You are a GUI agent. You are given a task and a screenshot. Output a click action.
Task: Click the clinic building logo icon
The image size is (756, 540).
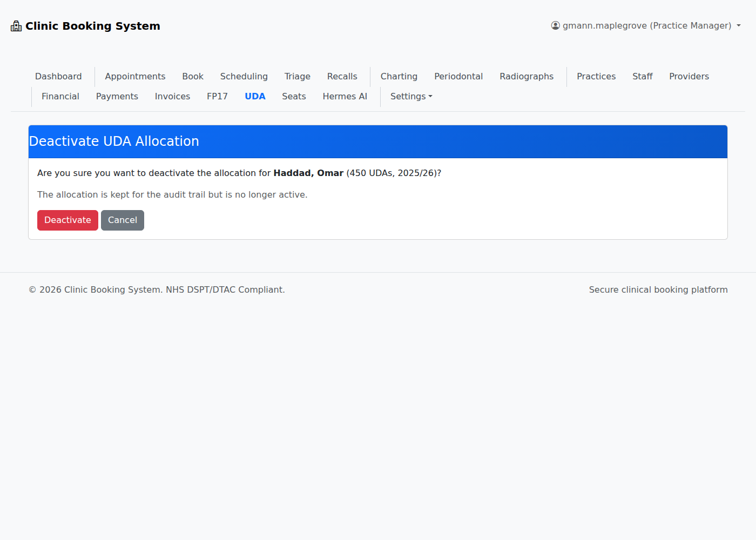16,26
